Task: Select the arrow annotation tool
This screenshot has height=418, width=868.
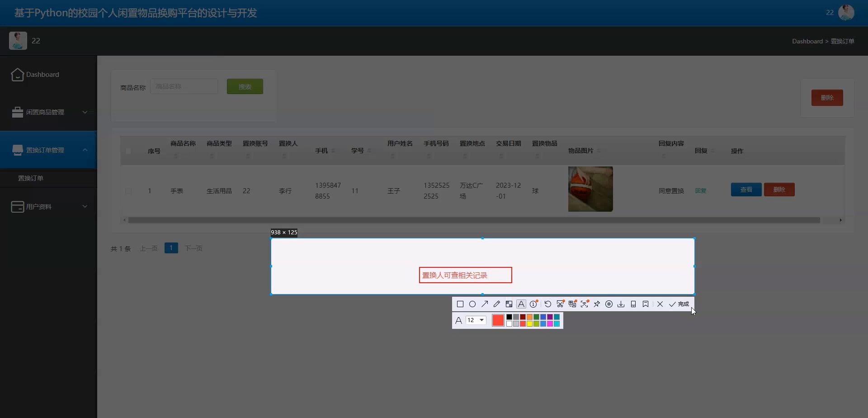Action: click(485, 304)
